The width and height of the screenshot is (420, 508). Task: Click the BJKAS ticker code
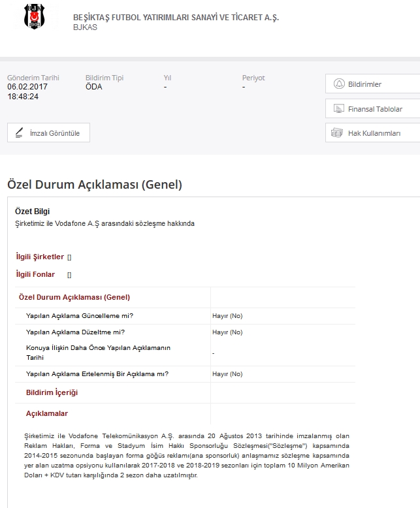point(85,28)
